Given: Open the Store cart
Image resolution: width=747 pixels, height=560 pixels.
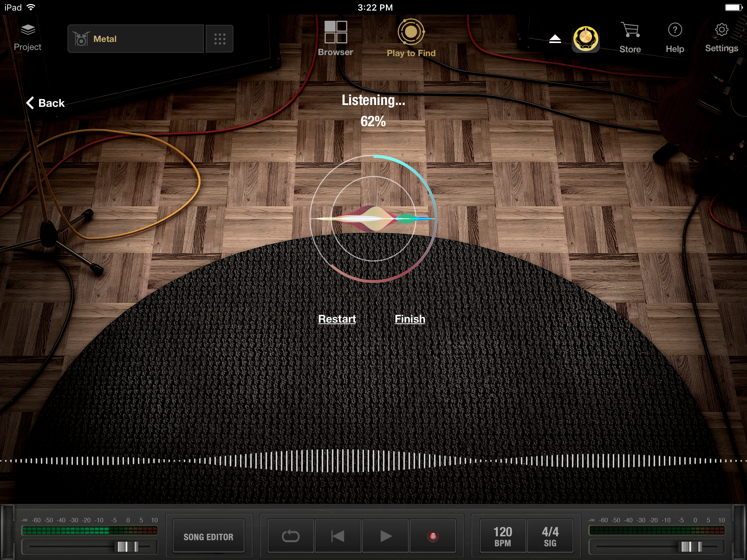Looking at the screenshot, I should pyautogui.click(x=630, y=38).
